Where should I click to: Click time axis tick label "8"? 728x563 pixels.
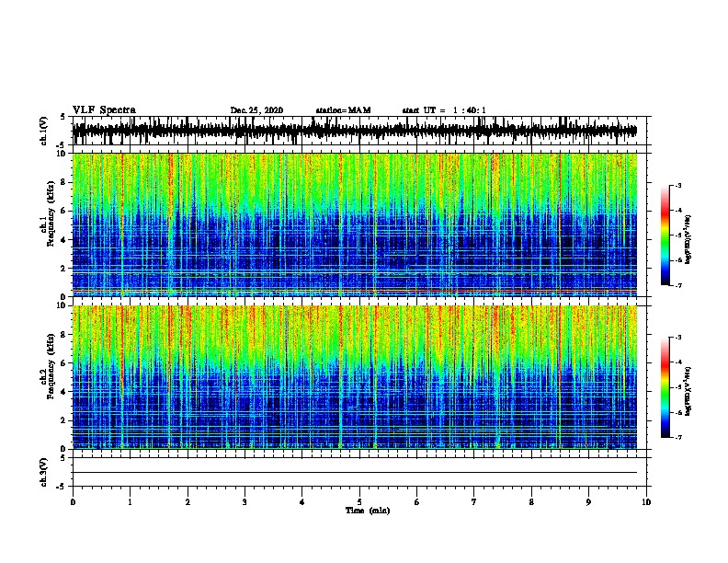(x=531, y=502)
